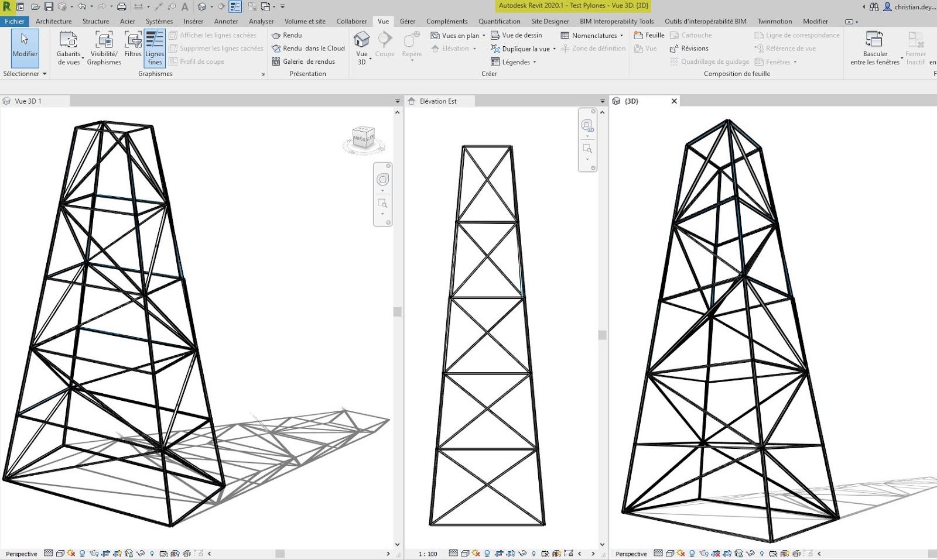The image size is (937, 560).
Task: Switch to the Architecture ribbon tab
Action: click(53, 20)
